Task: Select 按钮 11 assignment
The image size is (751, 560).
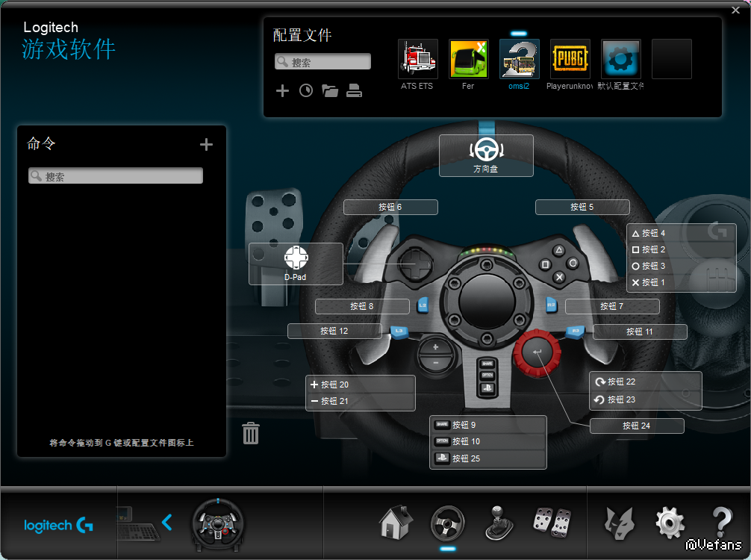Action: coord(640,332)
